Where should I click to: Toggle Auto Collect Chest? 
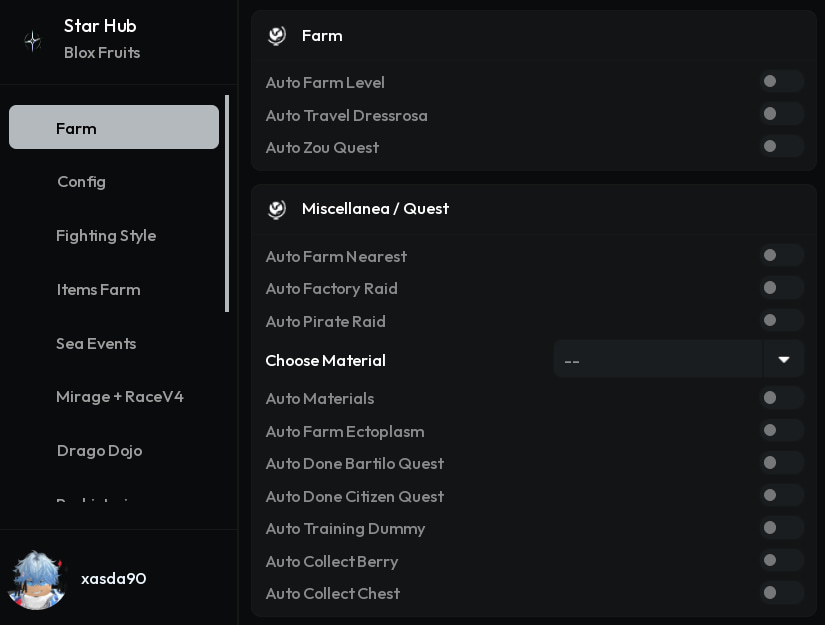click(781, 593)
